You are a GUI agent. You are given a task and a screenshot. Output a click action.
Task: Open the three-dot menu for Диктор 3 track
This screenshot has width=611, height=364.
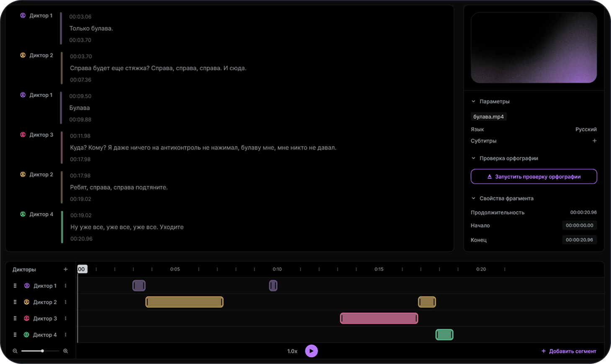[66, 318]
